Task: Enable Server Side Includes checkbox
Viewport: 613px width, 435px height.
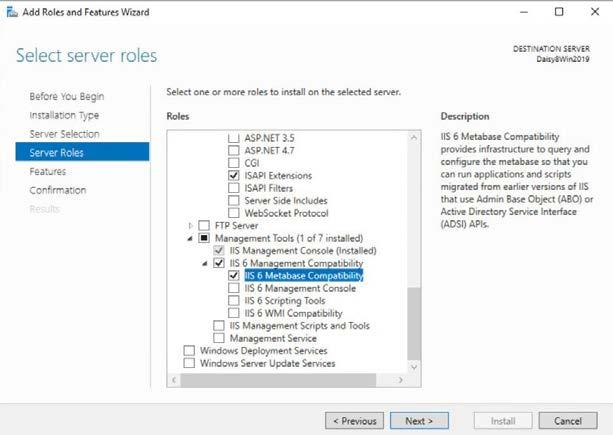Action: coord(233,200)
